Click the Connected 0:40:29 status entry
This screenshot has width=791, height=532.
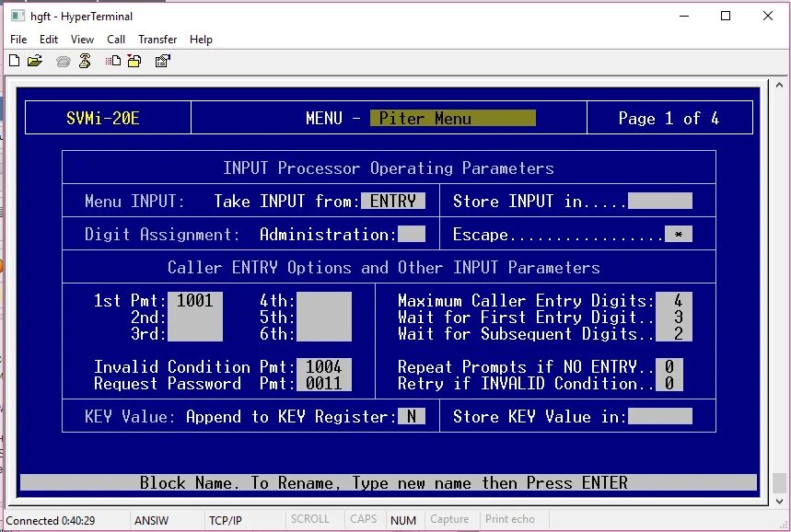51,520
